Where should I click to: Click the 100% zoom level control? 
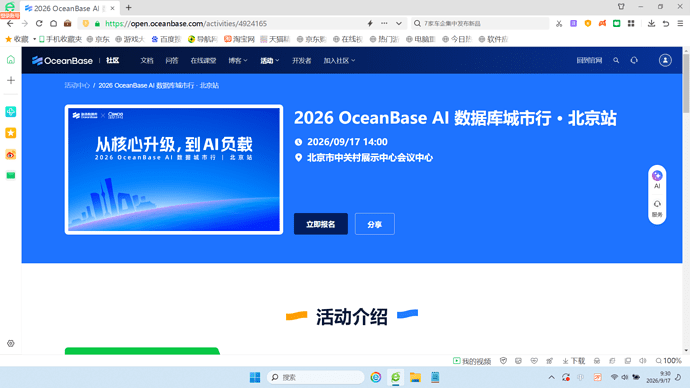coord(668,361)
